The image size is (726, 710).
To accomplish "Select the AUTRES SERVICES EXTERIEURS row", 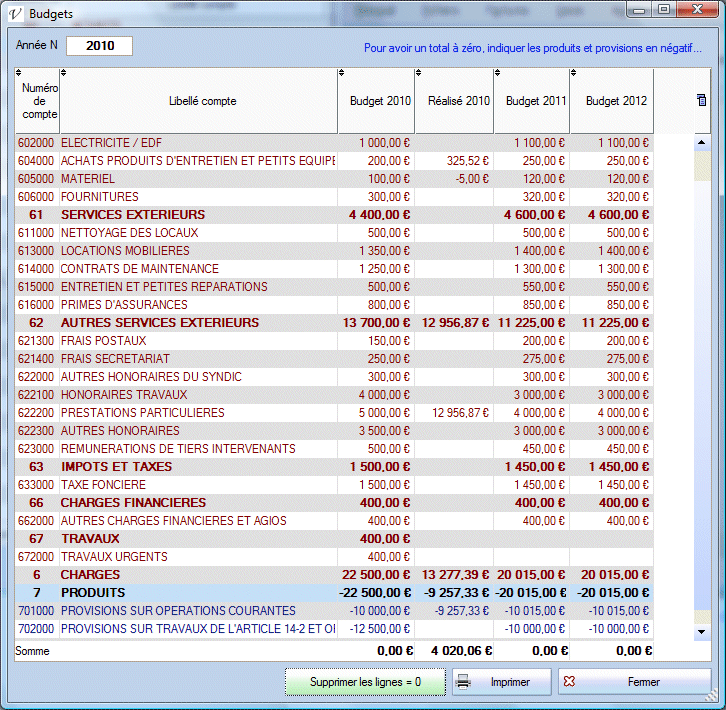I will tap(159, 323).
